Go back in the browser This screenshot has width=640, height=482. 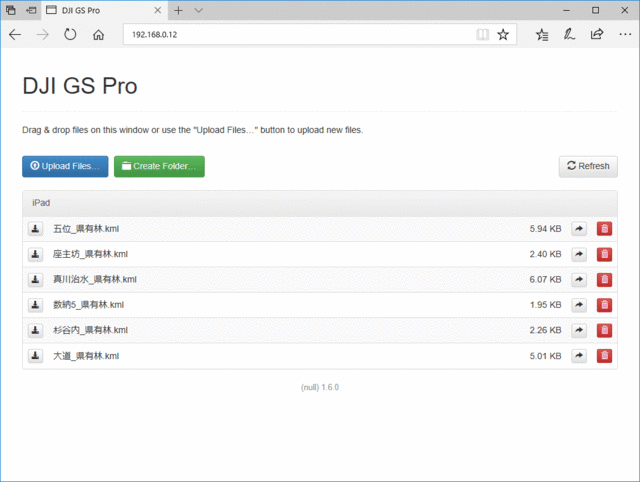pos(15,35)
